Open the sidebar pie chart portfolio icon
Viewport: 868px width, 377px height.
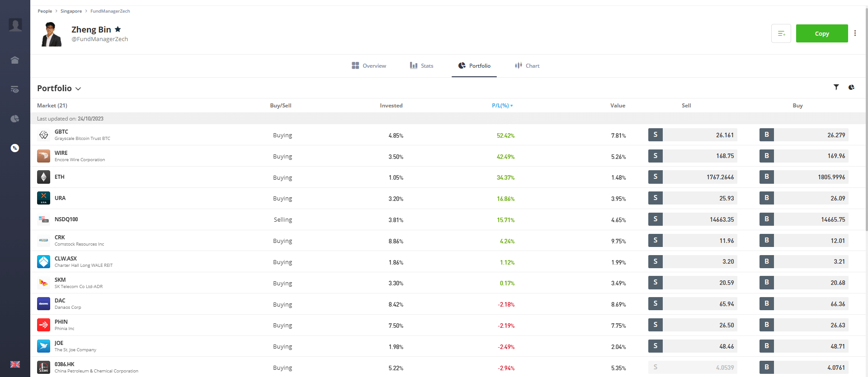[15, 119]
